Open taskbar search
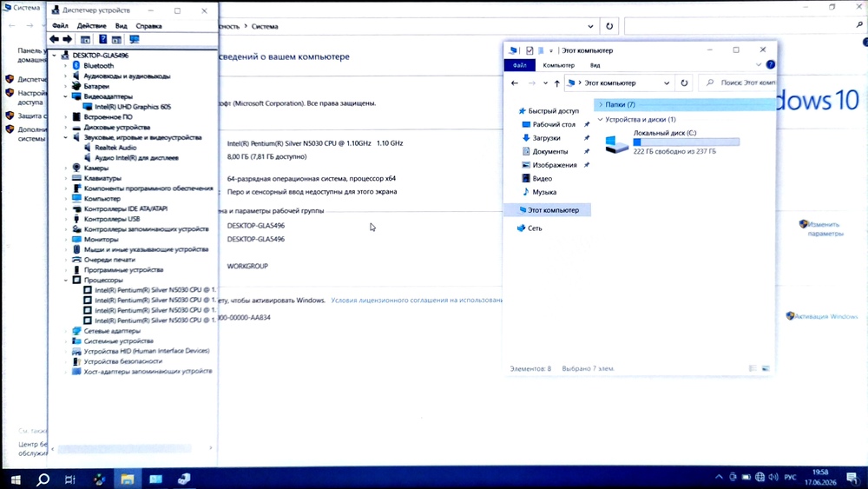 tap(43, 479)
